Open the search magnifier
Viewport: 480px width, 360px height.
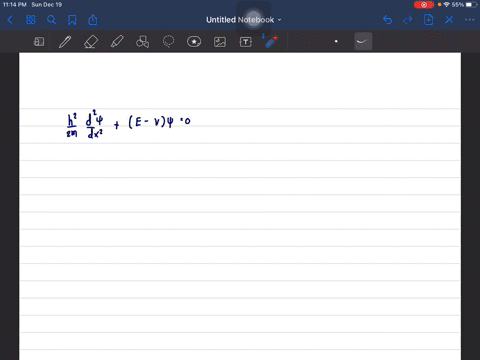pyautogui.click(x=51, y=20)
